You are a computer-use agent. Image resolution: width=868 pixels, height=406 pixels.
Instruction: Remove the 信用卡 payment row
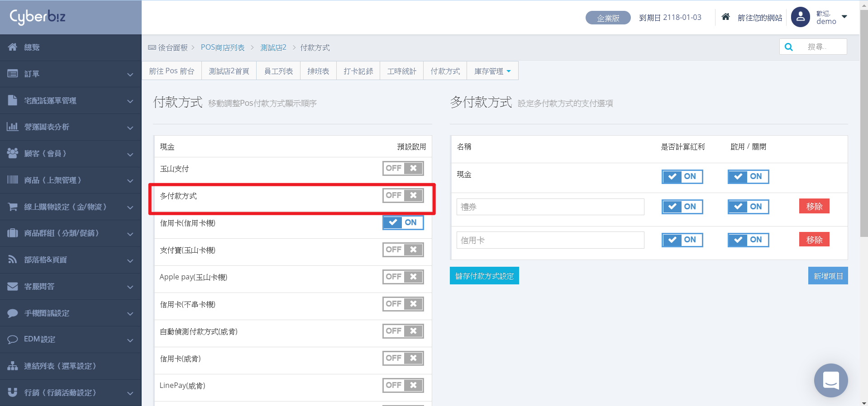point(814,240)
